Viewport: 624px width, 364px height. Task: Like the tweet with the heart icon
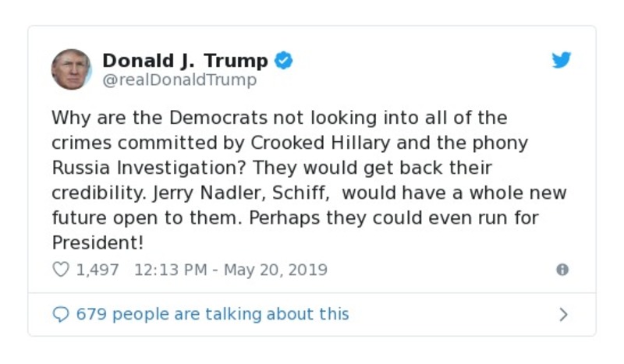pos(61,270)
